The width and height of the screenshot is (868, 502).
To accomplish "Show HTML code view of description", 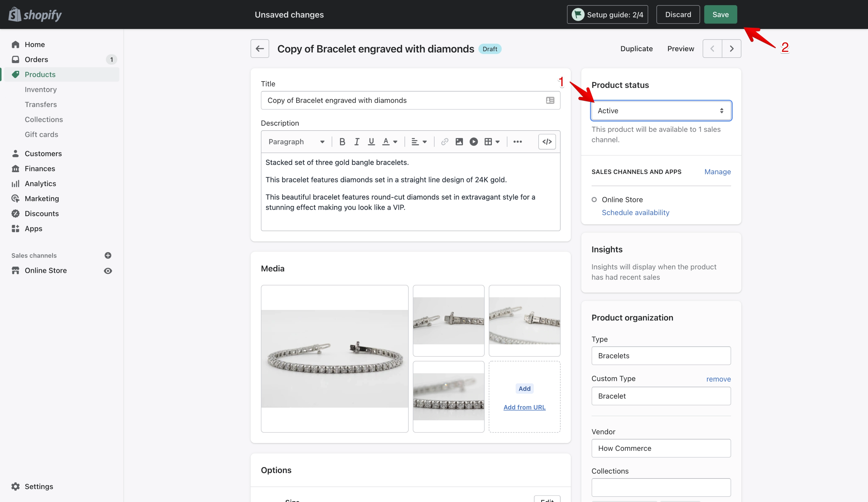I will click(547, 142).
